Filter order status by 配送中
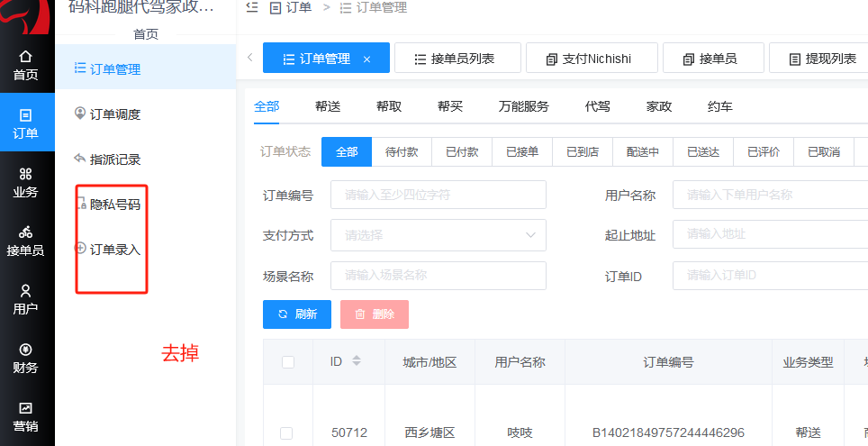 pyautogui.click(x=643, y=151)
